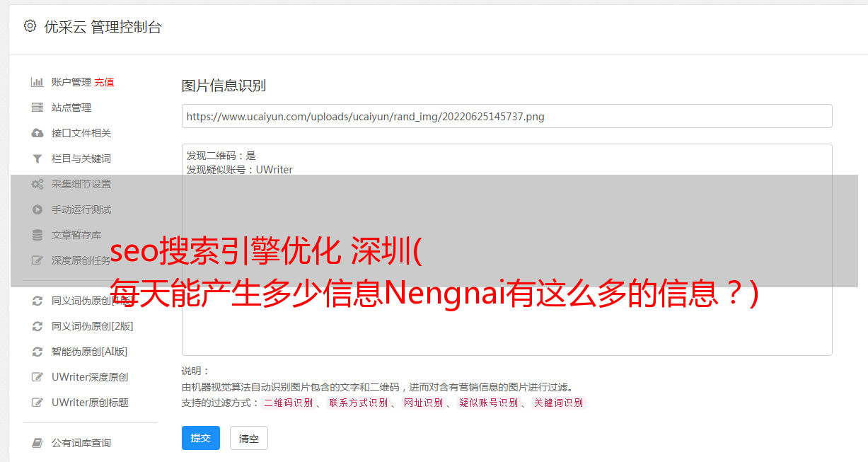This screenshot has width=868, height=462.
Task: Open 智能伪原创[AI版] in sidebar
Action: tap(90, 352)
